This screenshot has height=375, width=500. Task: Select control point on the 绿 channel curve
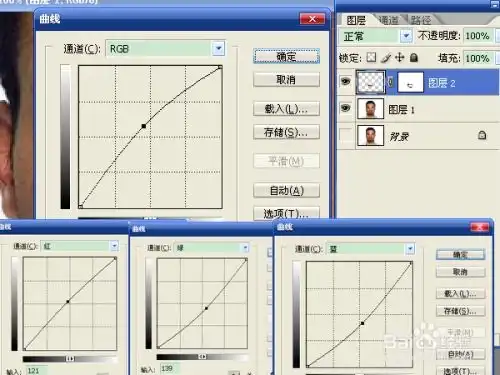206,308
